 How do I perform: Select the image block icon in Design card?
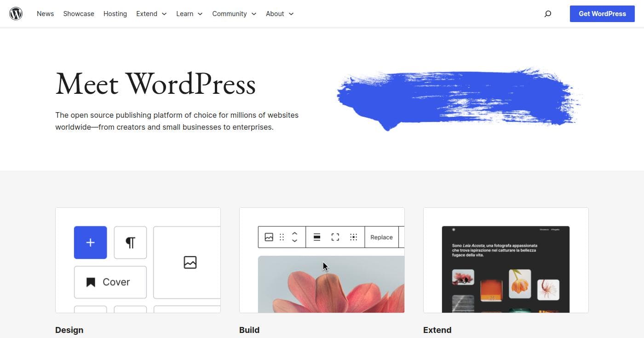(x=190, y=263)
